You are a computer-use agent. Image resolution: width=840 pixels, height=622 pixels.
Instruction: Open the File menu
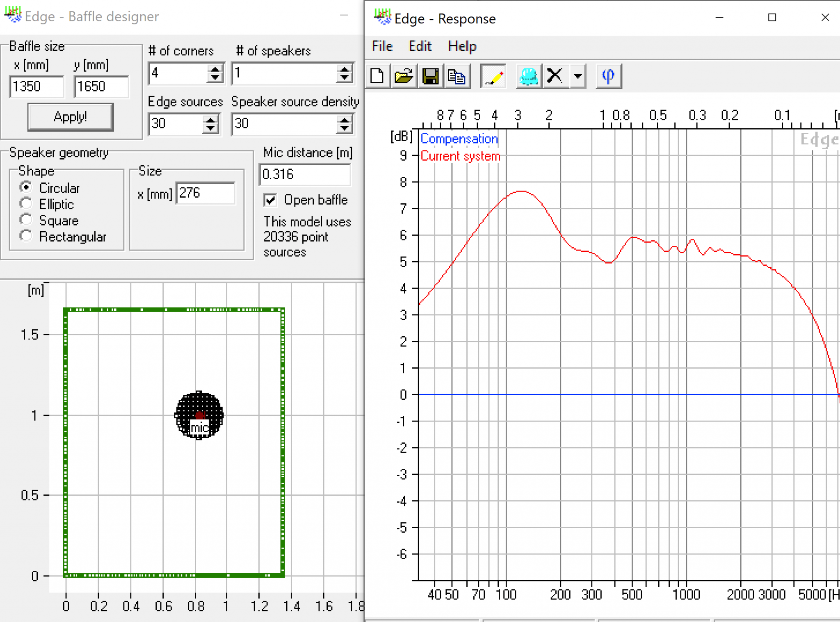(382, 46)
